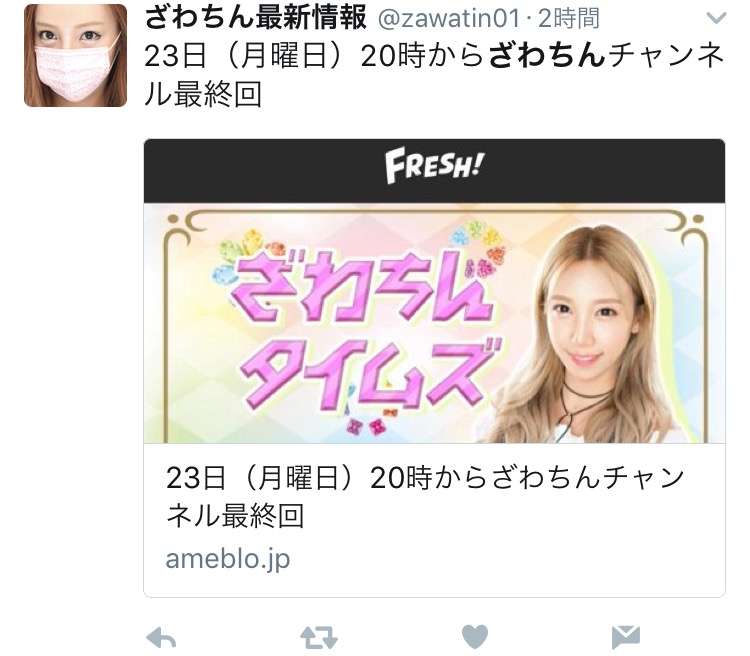This screenshot has width=750, height=656.
Task: Like the tweet with the heart icon
Action: click(475, 637)
